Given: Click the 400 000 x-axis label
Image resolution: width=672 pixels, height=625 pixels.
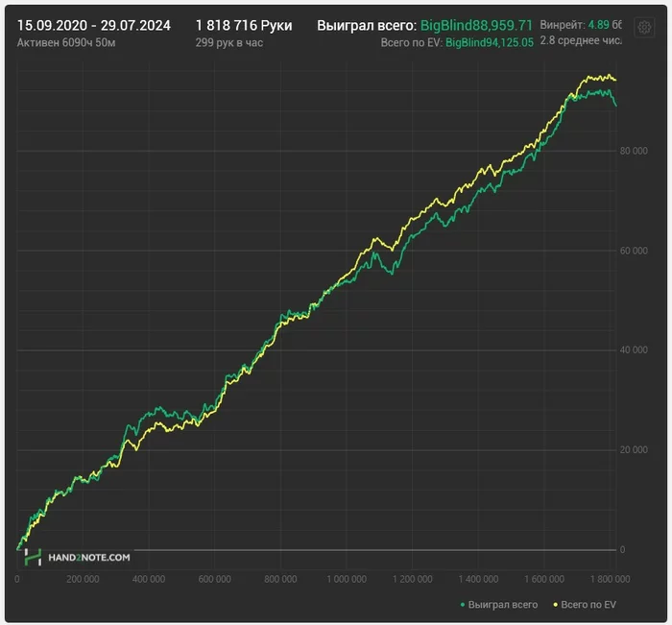Looking at the screenshot, I should (x=149, y=579).
